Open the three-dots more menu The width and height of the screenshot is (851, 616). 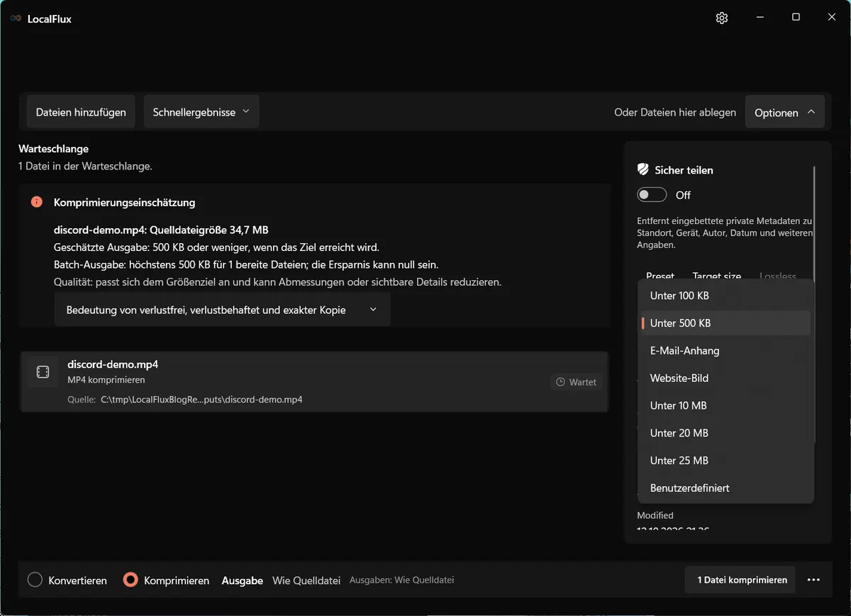pos(813,580)
